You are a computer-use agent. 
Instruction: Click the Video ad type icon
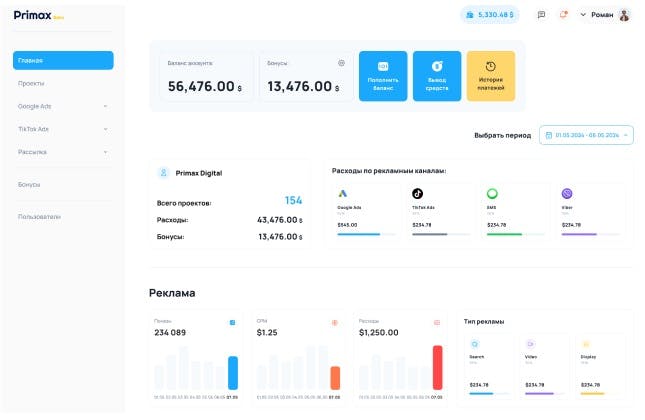pos(530,344)
